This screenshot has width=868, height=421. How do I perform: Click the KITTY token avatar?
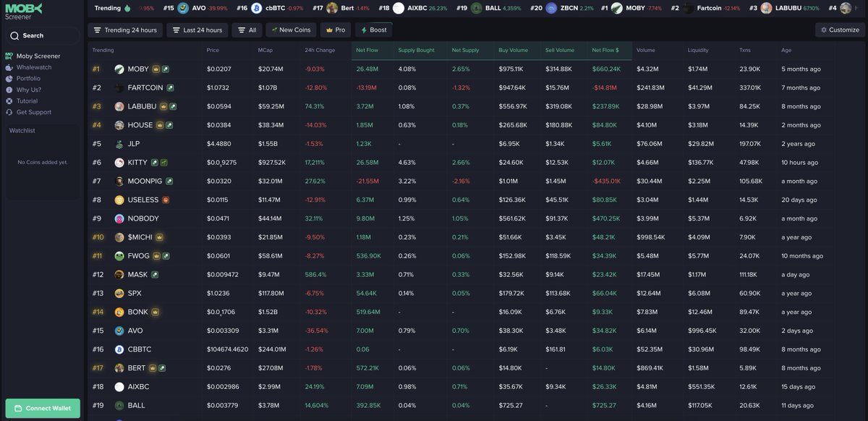coord(119,163)
